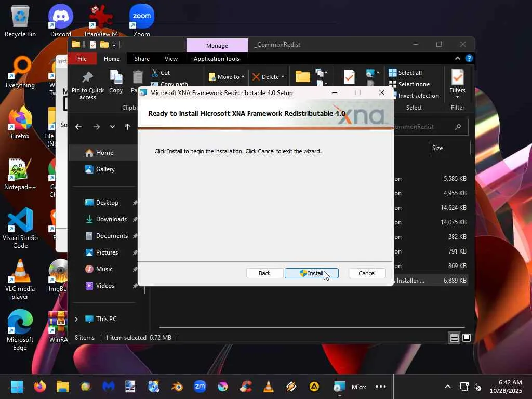Click the volume muted tray icon
The image size is (532, 399).
click(x=477, y=387)
